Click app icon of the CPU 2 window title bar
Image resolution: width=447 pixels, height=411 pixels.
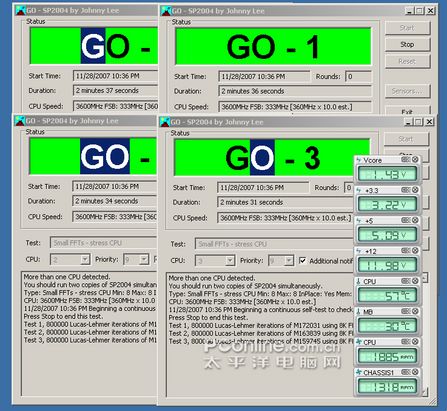tap(20, 121)
